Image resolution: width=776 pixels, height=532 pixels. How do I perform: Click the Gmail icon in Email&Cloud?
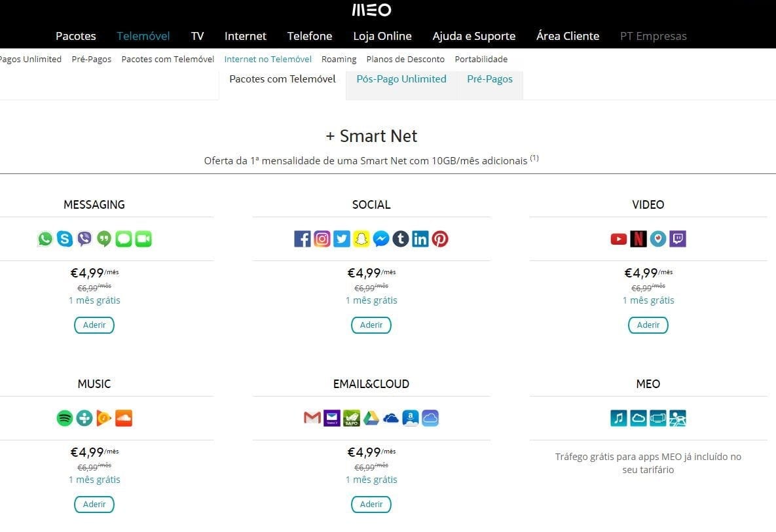(312, 417)
